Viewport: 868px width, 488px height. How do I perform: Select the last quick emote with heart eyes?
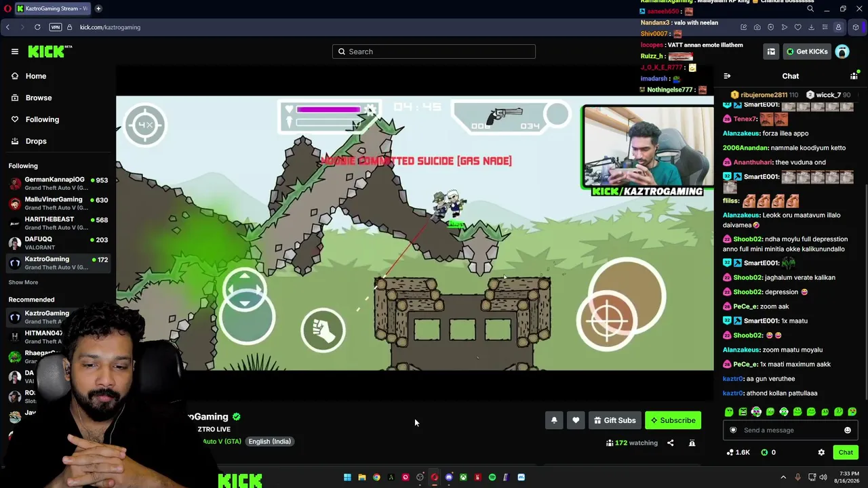coord(852,411)
